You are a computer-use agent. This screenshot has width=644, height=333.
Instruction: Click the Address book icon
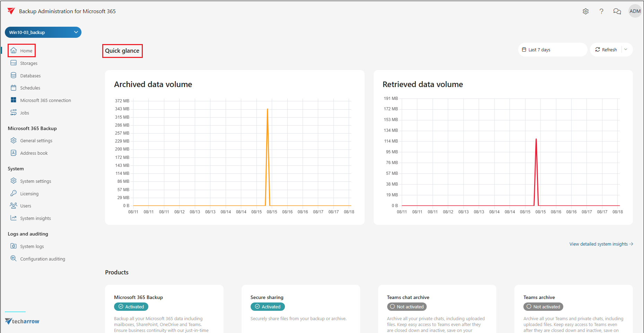click(14, 153)
